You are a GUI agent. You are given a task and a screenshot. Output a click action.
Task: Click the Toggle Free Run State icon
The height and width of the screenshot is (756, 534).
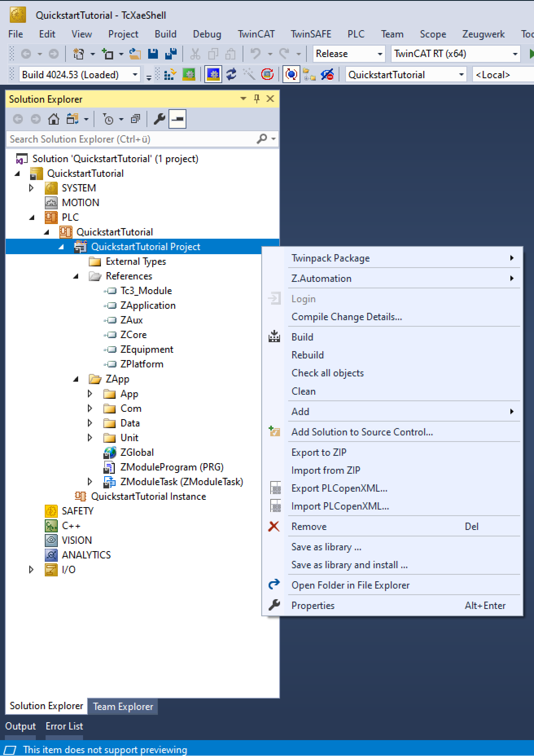click(267, 75)
